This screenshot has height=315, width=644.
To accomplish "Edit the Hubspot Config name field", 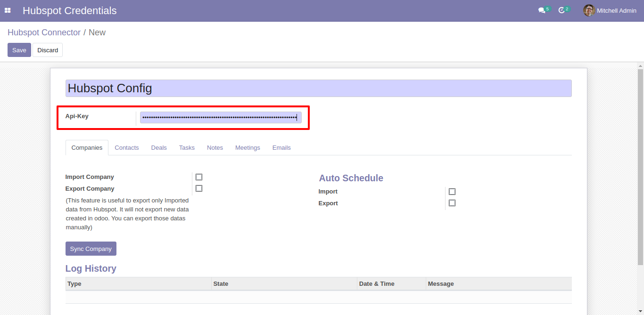I will click(318, 88).
